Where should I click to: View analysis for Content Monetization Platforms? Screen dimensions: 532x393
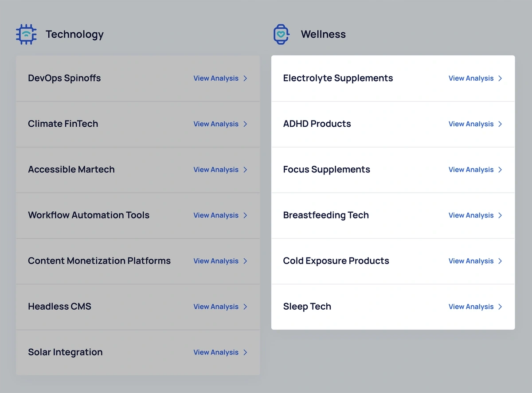click(216, 261)
